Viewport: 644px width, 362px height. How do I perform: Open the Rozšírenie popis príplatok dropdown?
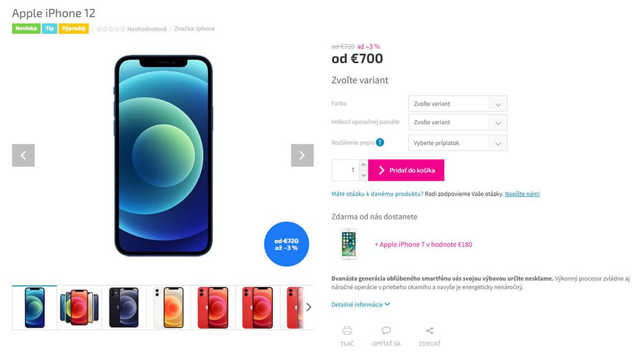pyautogui.click(x=458, y=143)
